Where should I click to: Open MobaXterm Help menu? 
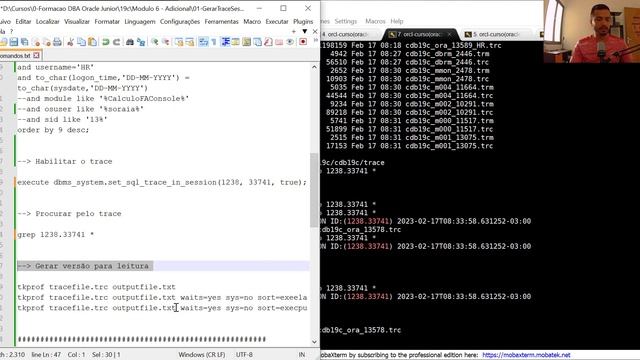click(x=397, y=21)
